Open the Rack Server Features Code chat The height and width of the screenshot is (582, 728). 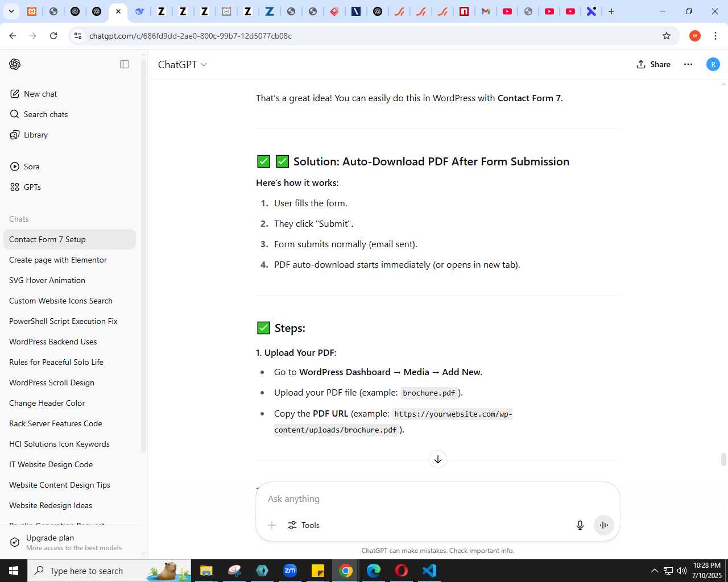(x=69, y=423)
